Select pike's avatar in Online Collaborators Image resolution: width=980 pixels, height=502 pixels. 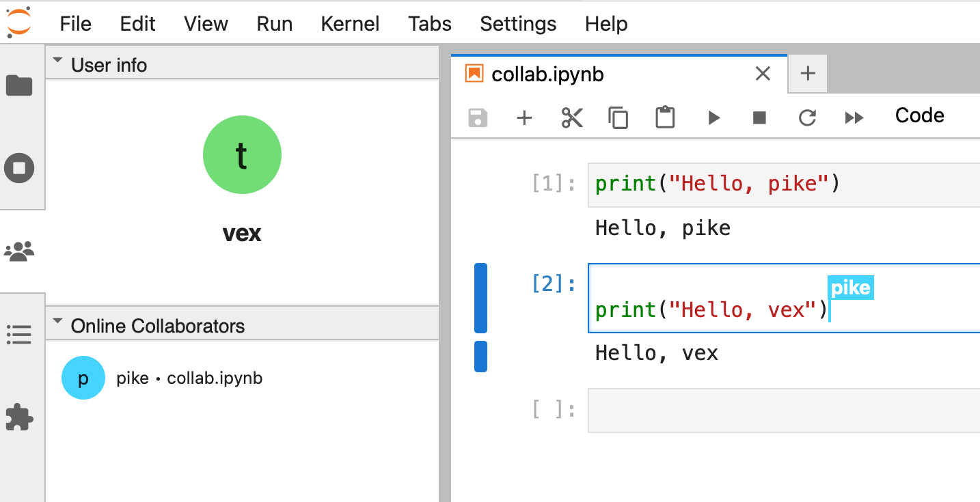[x=83, y=378]
